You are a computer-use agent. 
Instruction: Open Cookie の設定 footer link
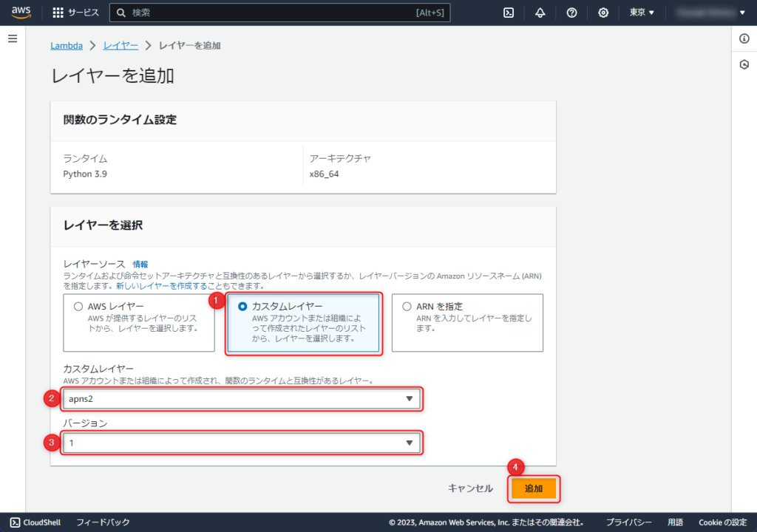point(723,522)
